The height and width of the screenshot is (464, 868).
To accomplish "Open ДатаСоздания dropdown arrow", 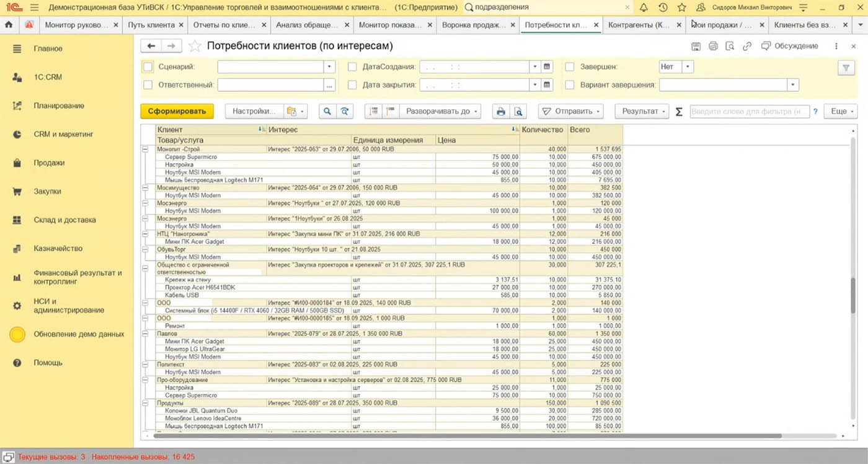I will point(535,66).
